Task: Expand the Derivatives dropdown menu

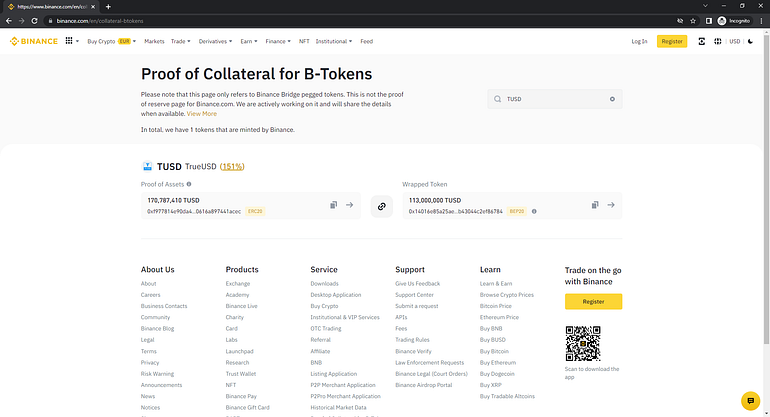Action: [x=215, y=41]
